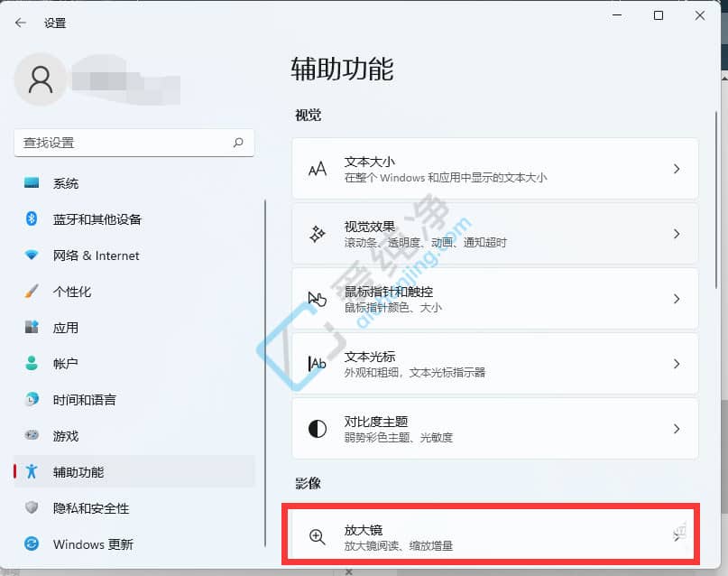
Task: Click description 鼠标指针颜色、大小
Action: click(x=392, y=308)
